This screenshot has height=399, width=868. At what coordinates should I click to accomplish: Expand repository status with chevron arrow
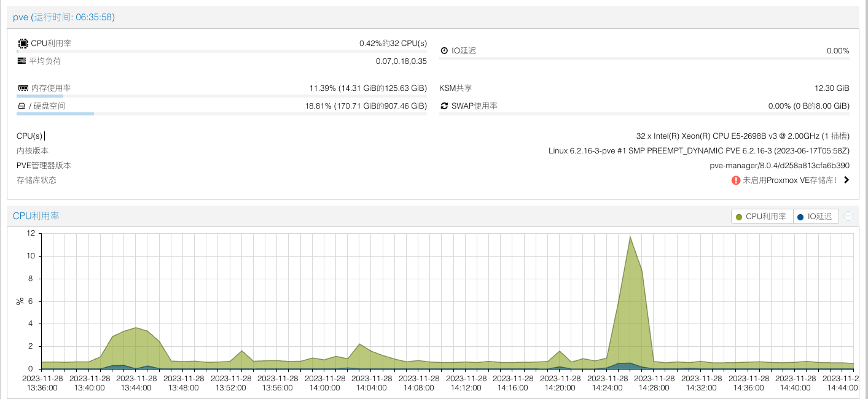[846, 180]
